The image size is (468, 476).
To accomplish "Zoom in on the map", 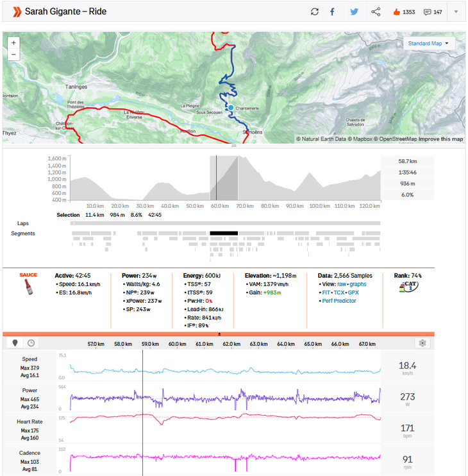I will [14, 42].
